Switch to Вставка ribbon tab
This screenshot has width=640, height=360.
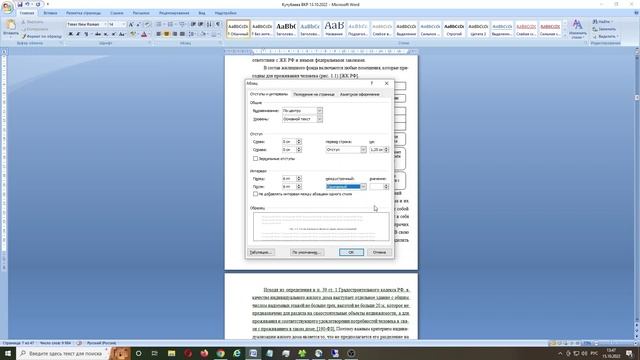50,13
